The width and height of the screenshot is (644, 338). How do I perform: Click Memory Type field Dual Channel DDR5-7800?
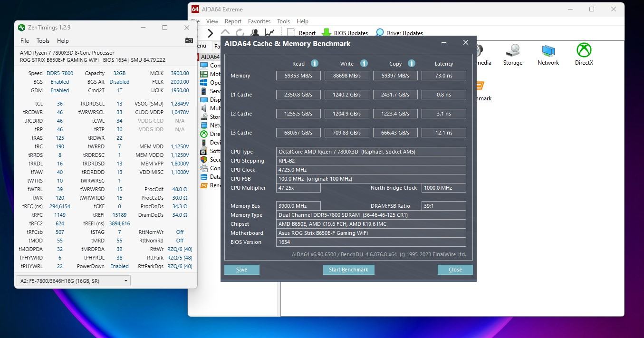pos(371,215)
